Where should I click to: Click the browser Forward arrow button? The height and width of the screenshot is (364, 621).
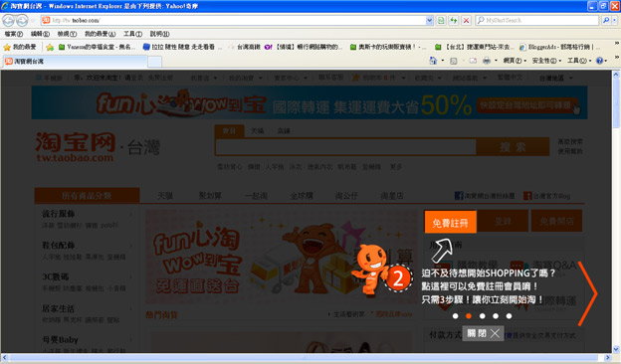click(x=22, y=20)
